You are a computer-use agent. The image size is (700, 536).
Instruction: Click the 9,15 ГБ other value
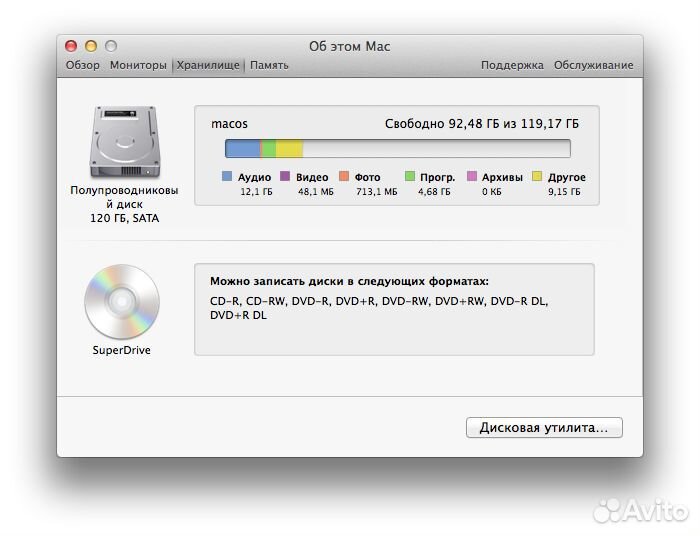pyautogui.click(x=564, y=192)
